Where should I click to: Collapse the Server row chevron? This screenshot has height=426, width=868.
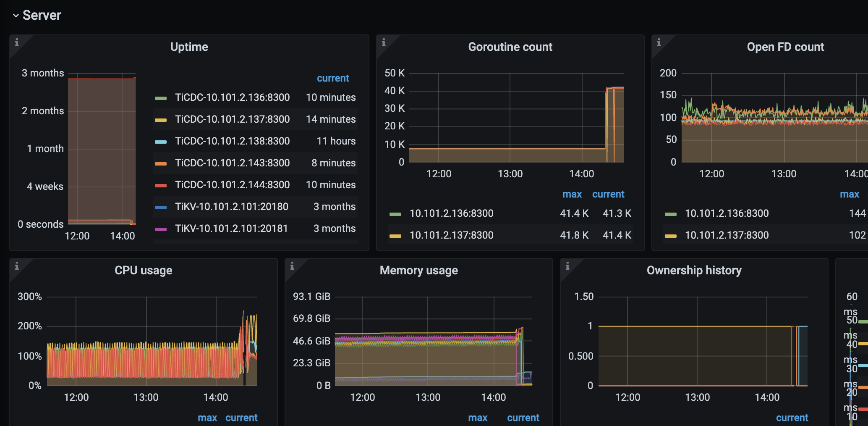point(16,16)
